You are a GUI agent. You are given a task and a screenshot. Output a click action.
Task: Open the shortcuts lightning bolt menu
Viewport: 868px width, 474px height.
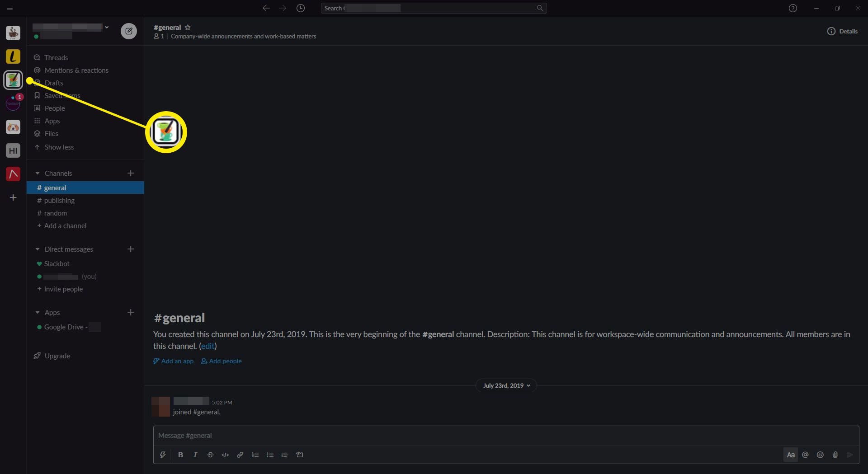click(163, 455)
